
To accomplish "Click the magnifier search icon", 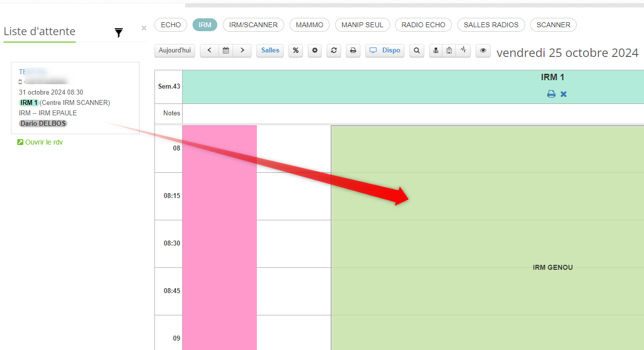I will (417, 50).
